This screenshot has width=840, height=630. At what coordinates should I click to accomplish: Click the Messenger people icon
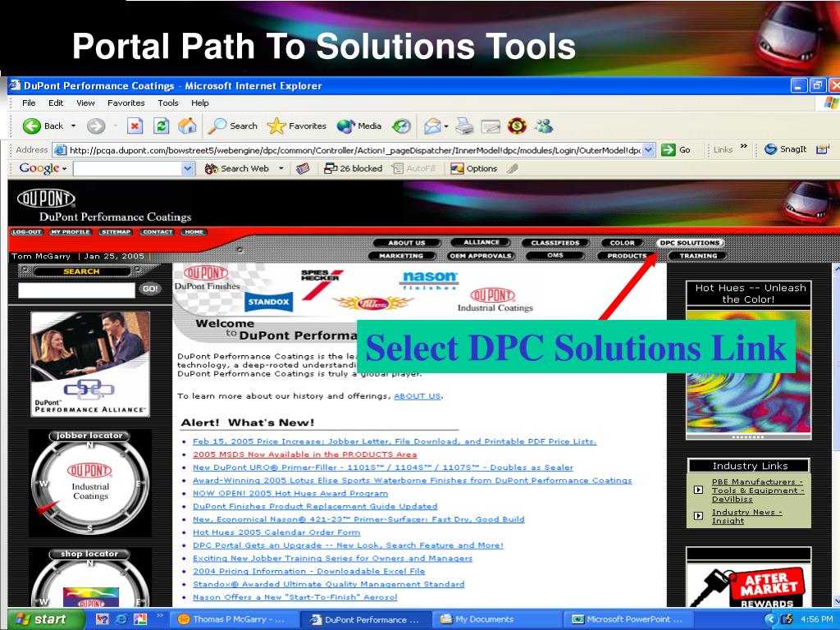pyautogui.click(x=544, y=126)
